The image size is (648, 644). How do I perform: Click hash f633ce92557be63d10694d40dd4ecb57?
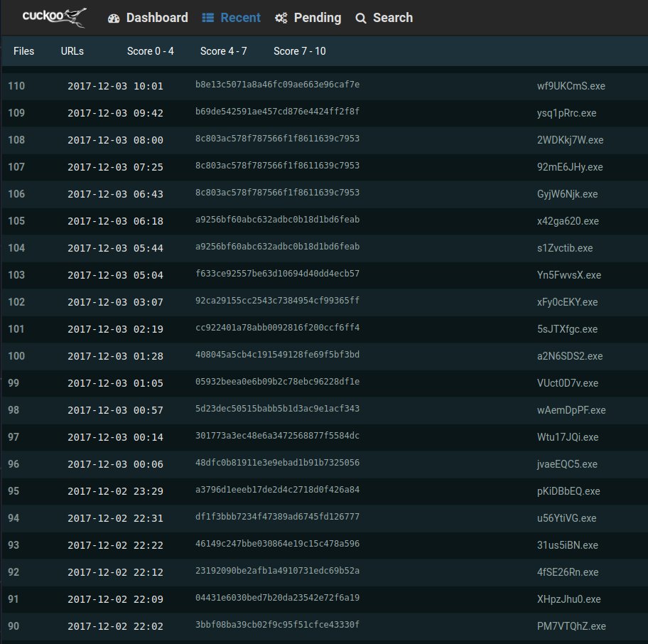pos(277,274)
